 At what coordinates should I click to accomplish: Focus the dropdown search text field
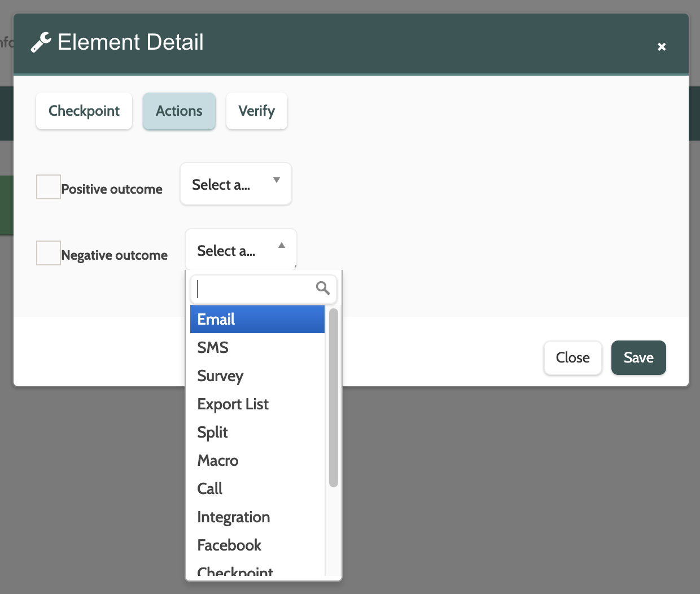tap(254, 289)
